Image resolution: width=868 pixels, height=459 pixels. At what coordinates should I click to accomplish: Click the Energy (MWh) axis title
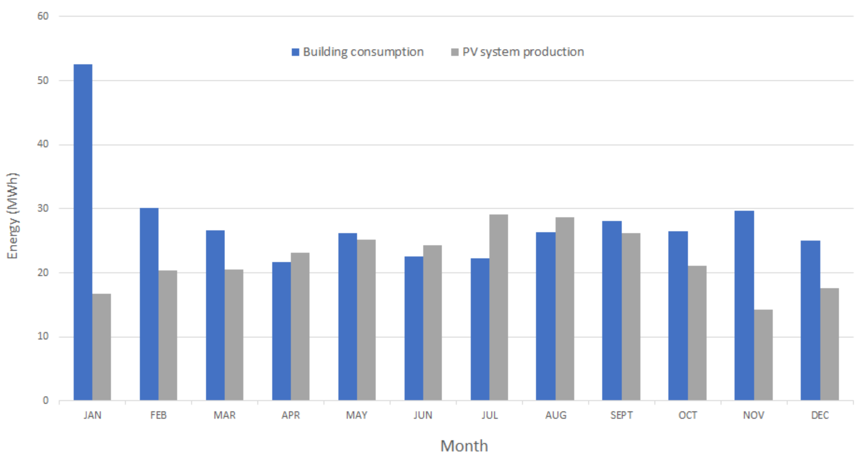pos(13,216)
